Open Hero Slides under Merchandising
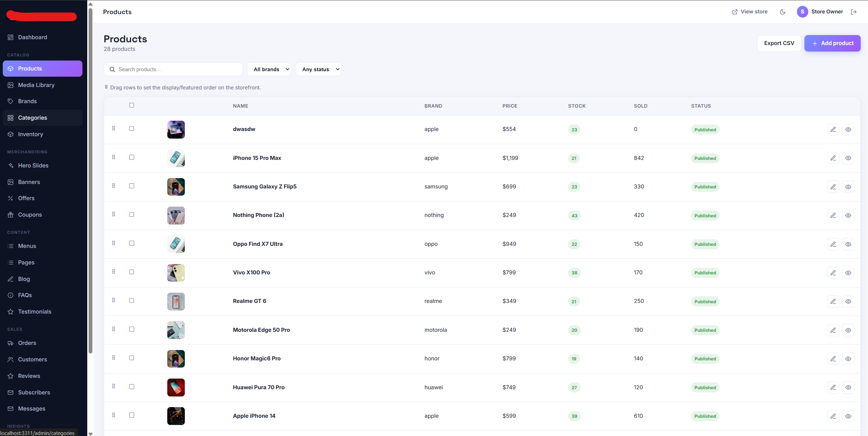Screen dimensions: 868x436 43,165
